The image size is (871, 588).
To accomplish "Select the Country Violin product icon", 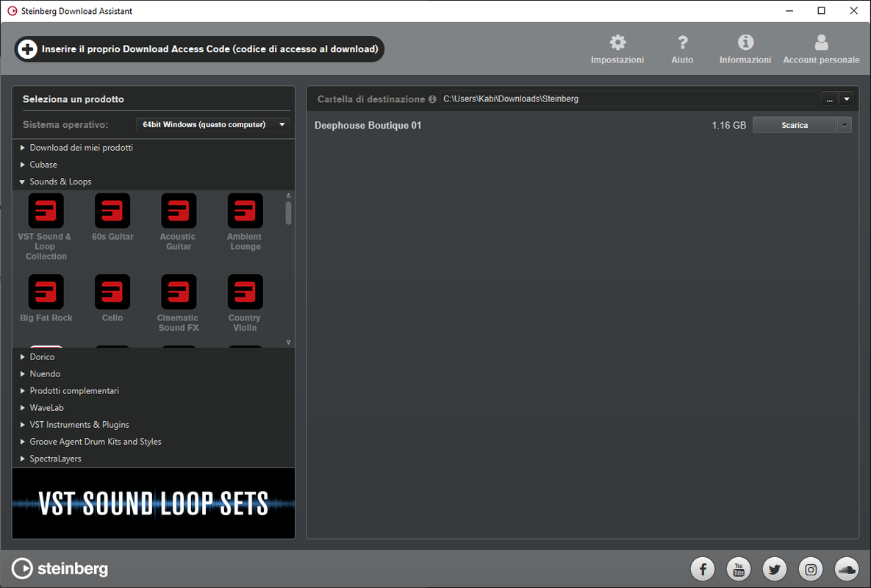I will pos(245,292).
